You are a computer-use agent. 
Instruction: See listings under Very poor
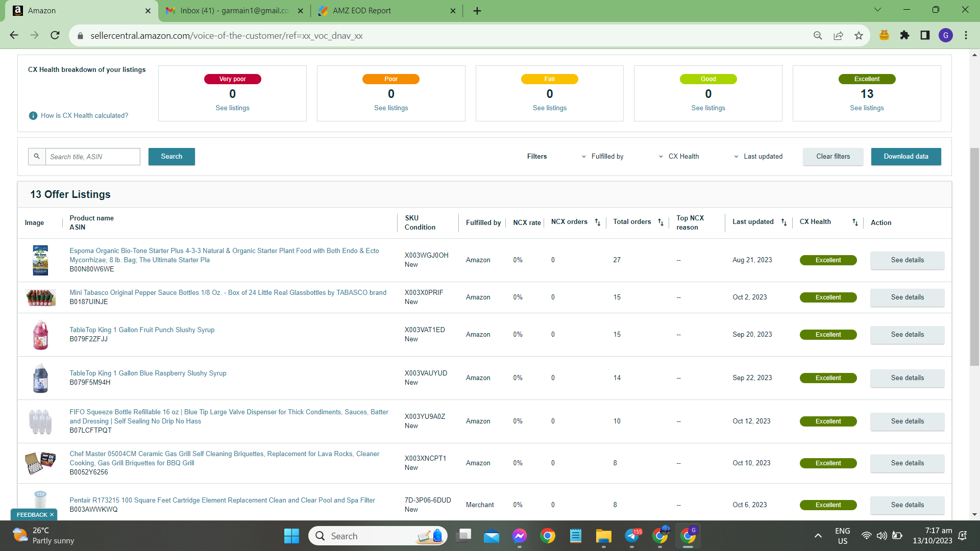coord(232,108)
